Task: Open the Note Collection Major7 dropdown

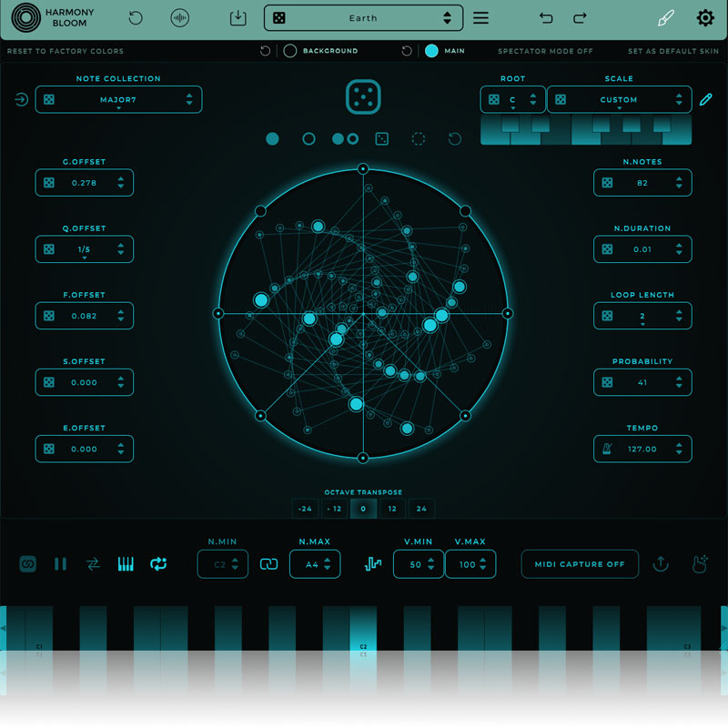Action: click(118, 100)
